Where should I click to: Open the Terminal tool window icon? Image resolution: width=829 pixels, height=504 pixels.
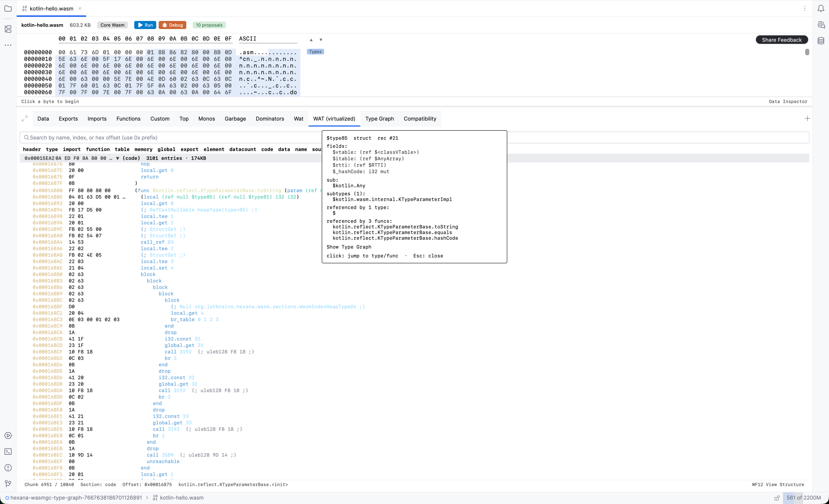pyautogui.click(x=8, y=452)
